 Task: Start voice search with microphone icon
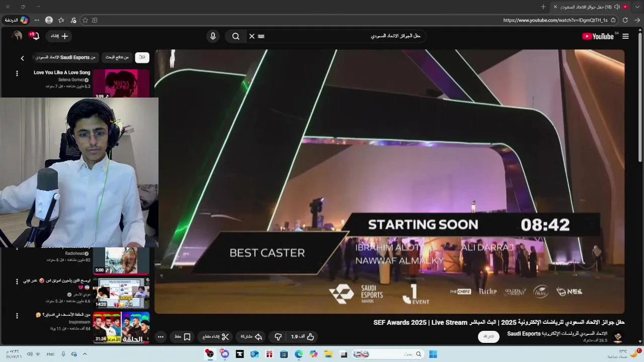(213, 36)
